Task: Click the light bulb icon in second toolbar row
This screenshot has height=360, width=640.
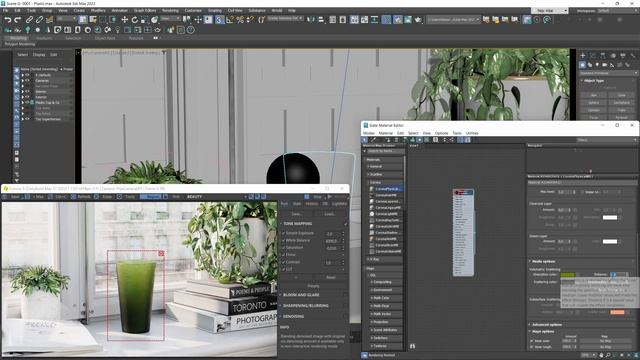Action: 118,30
